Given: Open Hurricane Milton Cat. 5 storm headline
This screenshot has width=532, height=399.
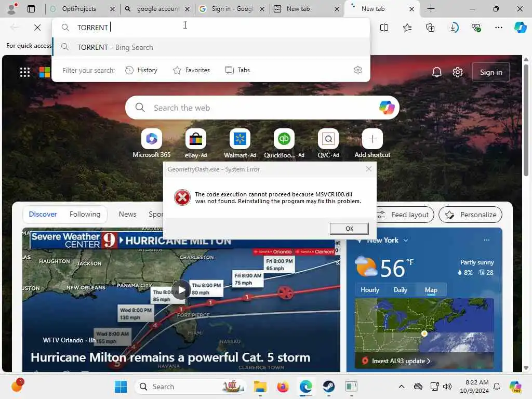Looking at the screenshot, I should click(x=170, y=357).
